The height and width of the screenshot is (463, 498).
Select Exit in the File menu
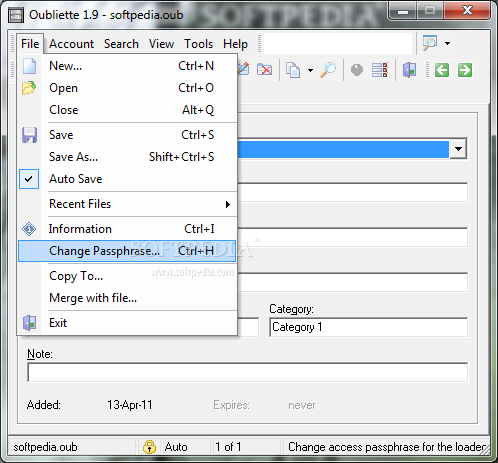tap(128, 323)
